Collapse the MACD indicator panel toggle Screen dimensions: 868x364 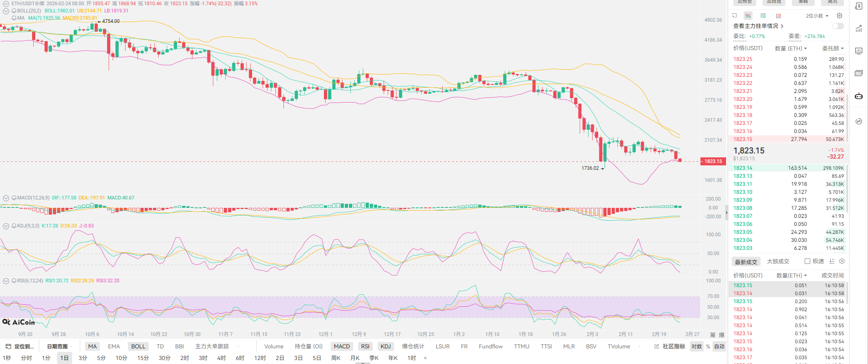pyautogui.click(x=6, y=198)
